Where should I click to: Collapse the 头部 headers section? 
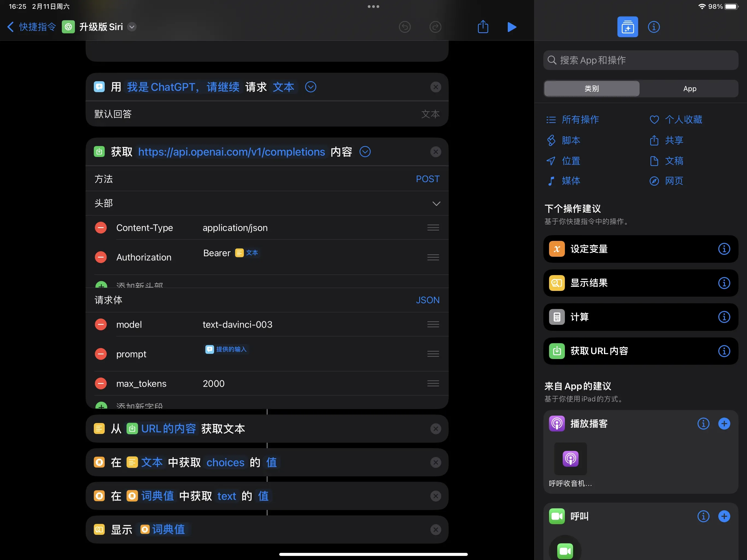pyautogui.click(x=436, y=203)
